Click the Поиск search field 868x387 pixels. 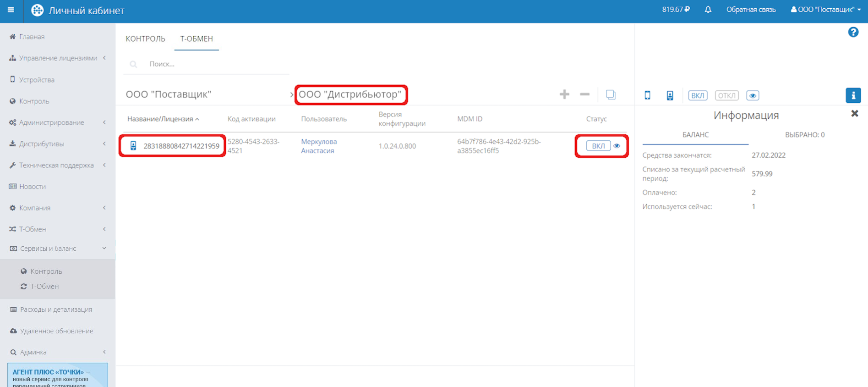[x=215, y=64]
